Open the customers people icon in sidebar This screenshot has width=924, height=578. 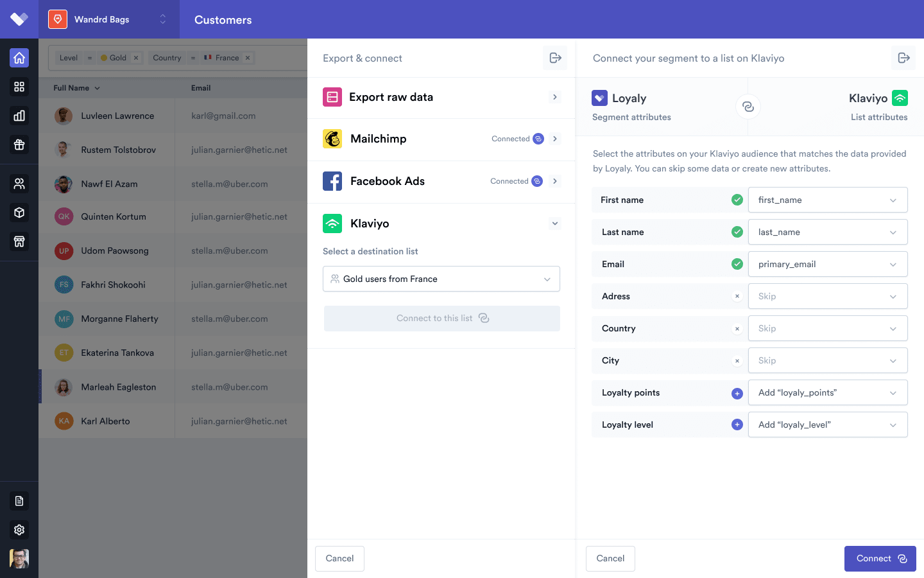pos(19,184)
